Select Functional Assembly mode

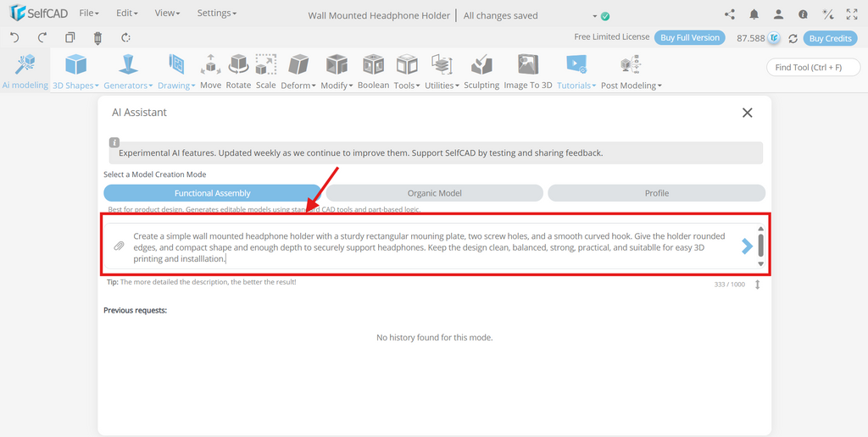coord(213,193)
